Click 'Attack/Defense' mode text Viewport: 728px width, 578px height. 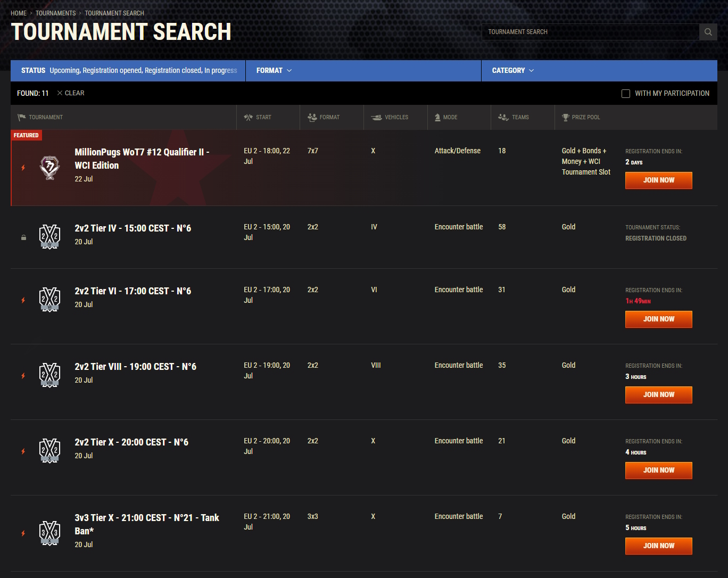[x=458, y=151]
